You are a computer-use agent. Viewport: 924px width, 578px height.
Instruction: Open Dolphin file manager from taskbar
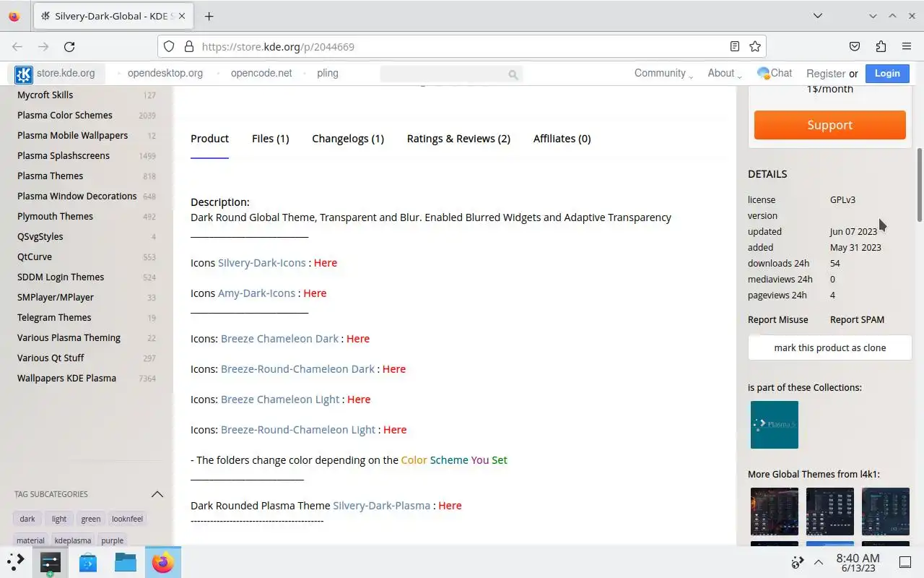126,561
